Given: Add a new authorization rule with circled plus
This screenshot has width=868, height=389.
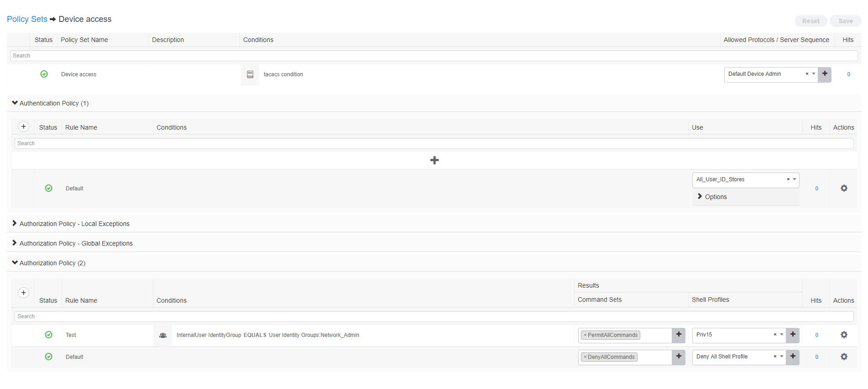Looking at the screenshot, I should coord(24,293).
